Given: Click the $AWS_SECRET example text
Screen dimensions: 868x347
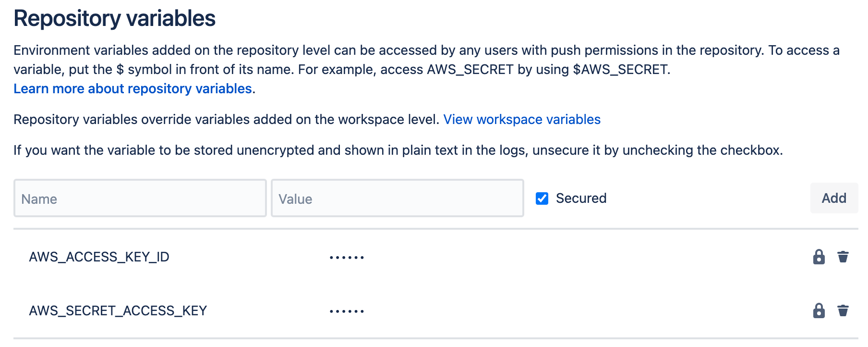Looking at the screenshot, I should click(x=620, y=70).
